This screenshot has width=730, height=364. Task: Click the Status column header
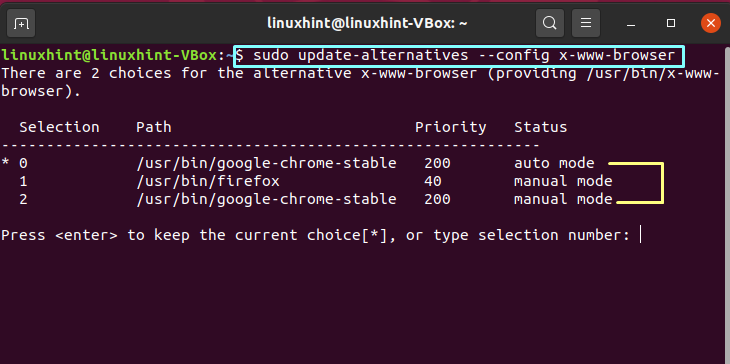coord(541,127)
